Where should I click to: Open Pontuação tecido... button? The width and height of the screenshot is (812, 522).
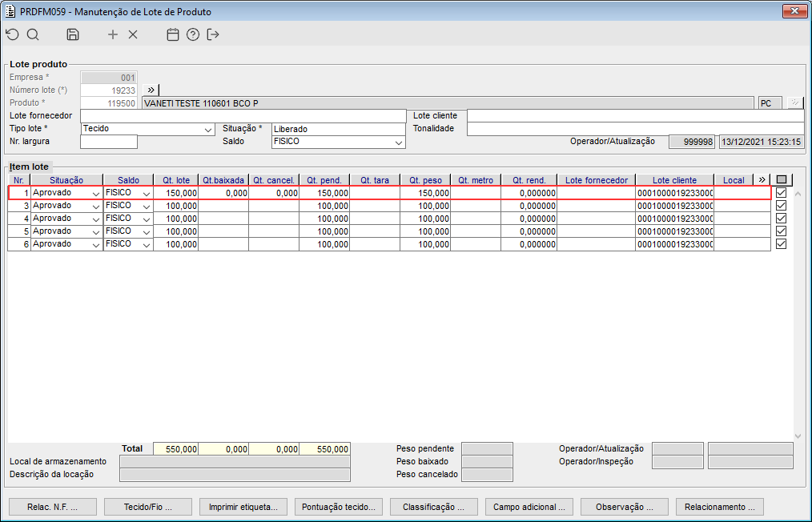coord(339,507)
